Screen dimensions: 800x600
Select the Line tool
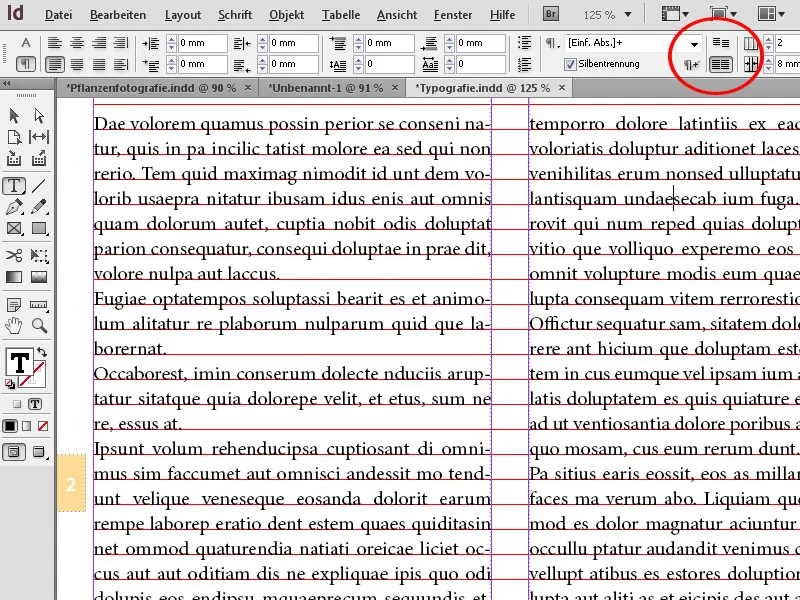coord(39,186)
